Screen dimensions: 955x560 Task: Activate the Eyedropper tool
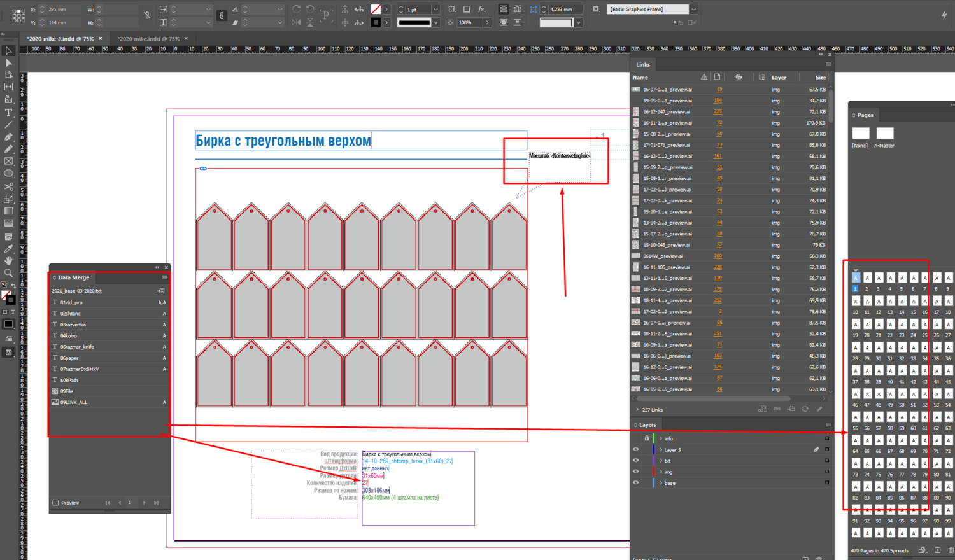click(x=8, y=248)
